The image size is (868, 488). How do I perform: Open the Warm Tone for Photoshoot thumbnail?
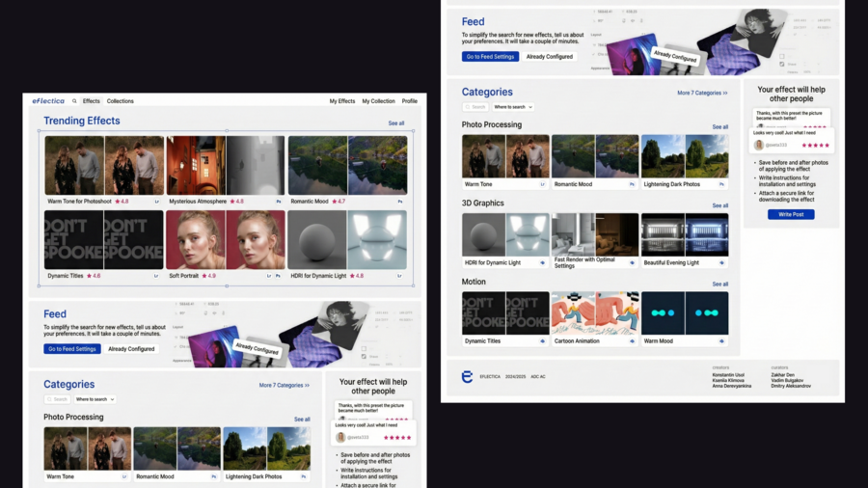[104, 165]
